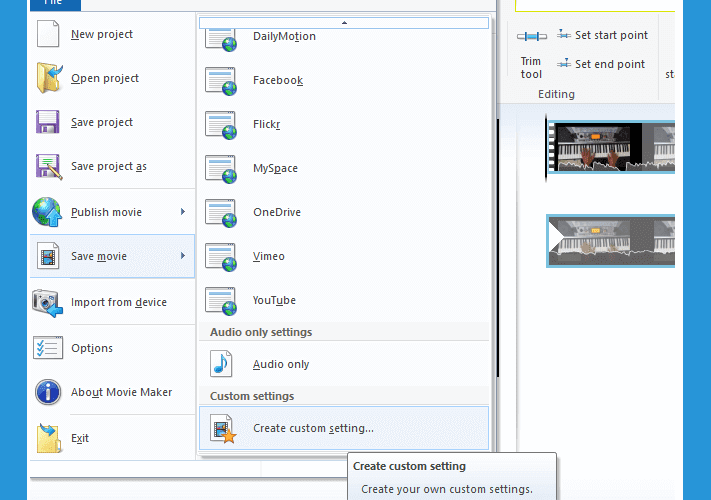Click the Import from device camera icon
Screen dimensions: 711x500
(x=47, y=303)
